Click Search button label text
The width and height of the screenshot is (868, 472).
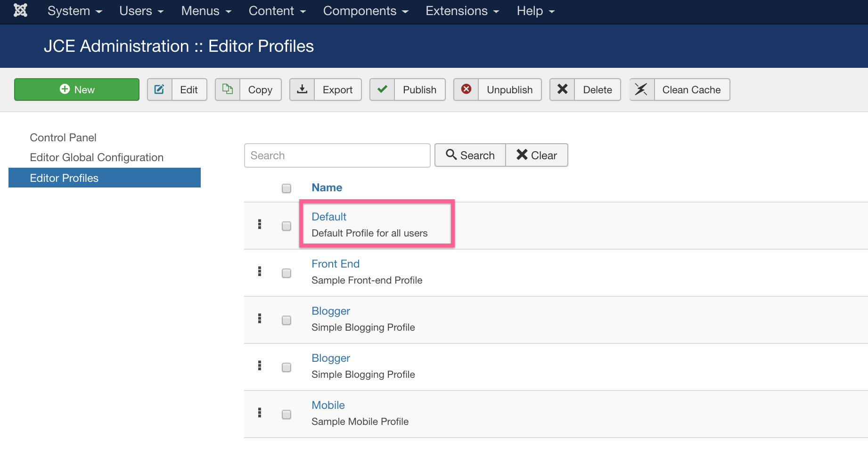477,155
